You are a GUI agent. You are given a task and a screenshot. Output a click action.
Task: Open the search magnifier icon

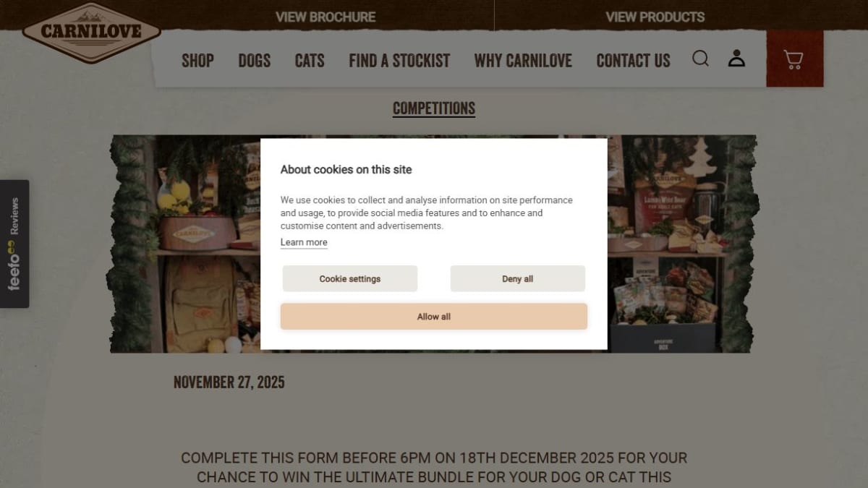700,59
